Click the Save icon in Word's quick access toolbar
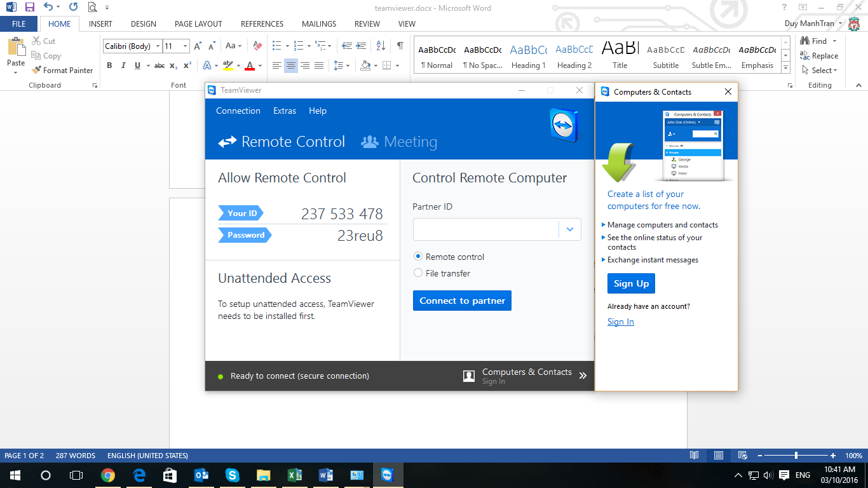The height and width of the screenshot is (488, 868). (30, 8)
